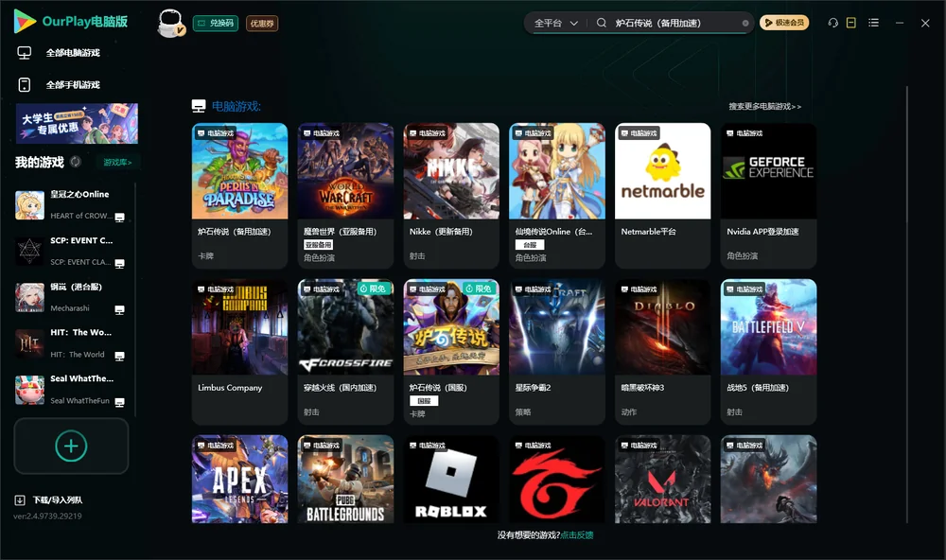Open the 战地5 (备用加速) Battlefield card
946x560 pixels.
point(768,352)
